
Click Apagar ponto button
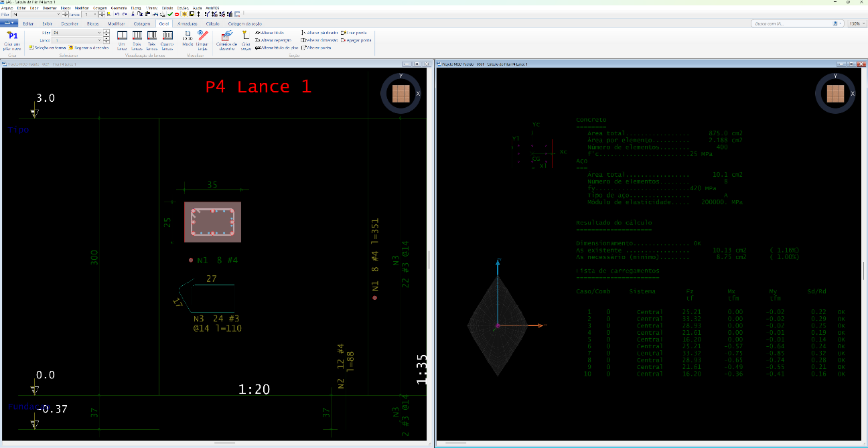[x=356, y=40]
